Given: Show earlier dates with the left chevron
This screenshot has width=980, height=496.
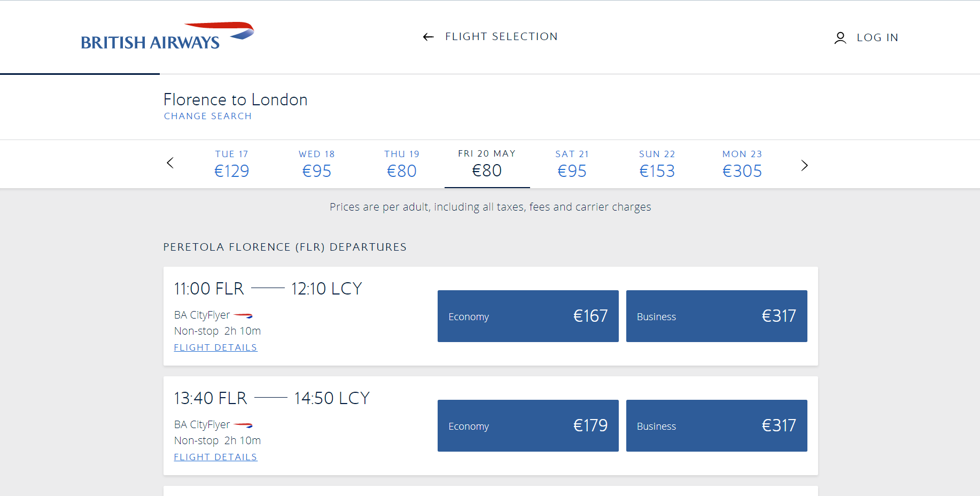Looking at the screenshot, I should pyautogui.click(x=170, y=163).
